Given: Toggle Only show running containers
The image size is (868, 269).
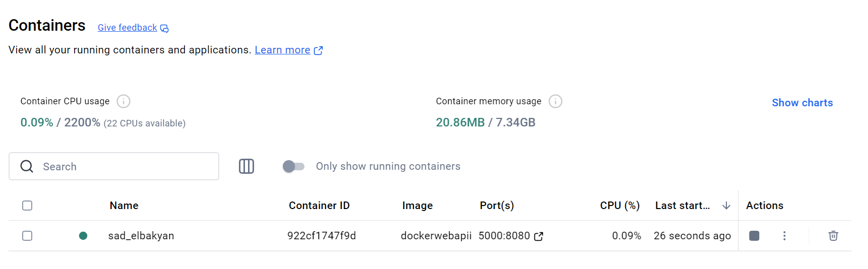Looking at the screenshot, I should pos(293,166).
